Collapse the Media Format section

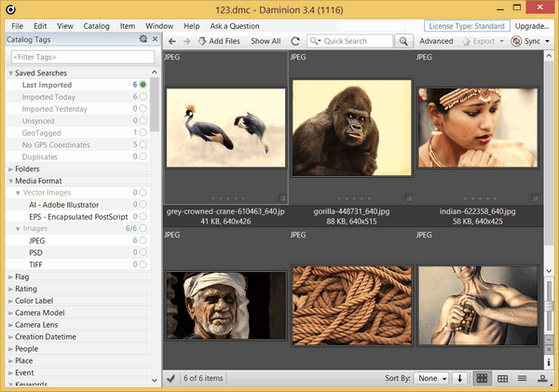10,181
